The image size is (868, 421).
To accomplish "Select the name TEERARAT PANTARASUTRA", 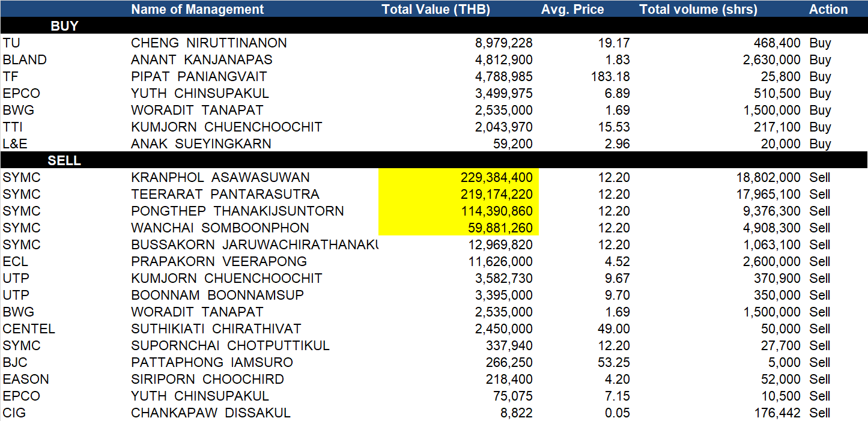I will coord(225,194).
